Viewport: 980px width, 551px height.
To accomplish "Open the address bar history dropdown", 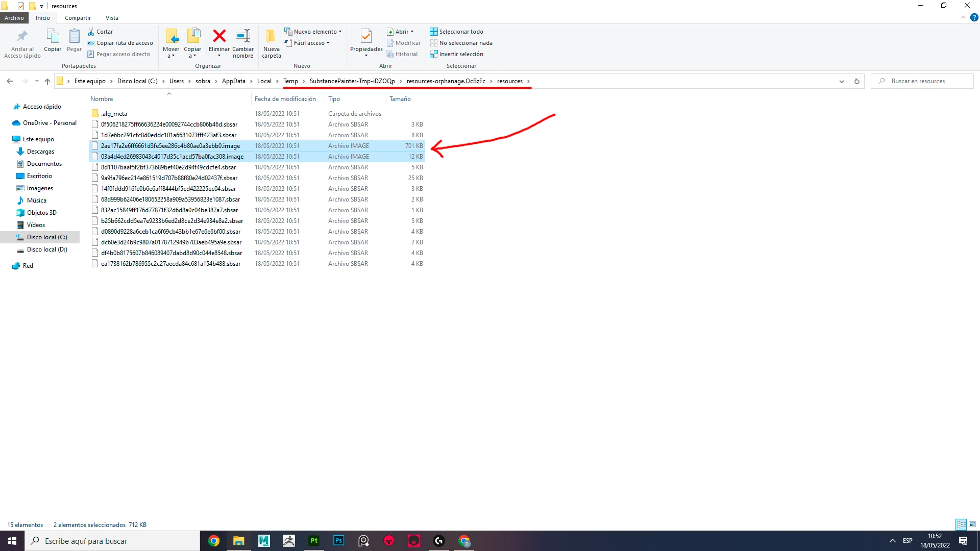I will 841,81.
